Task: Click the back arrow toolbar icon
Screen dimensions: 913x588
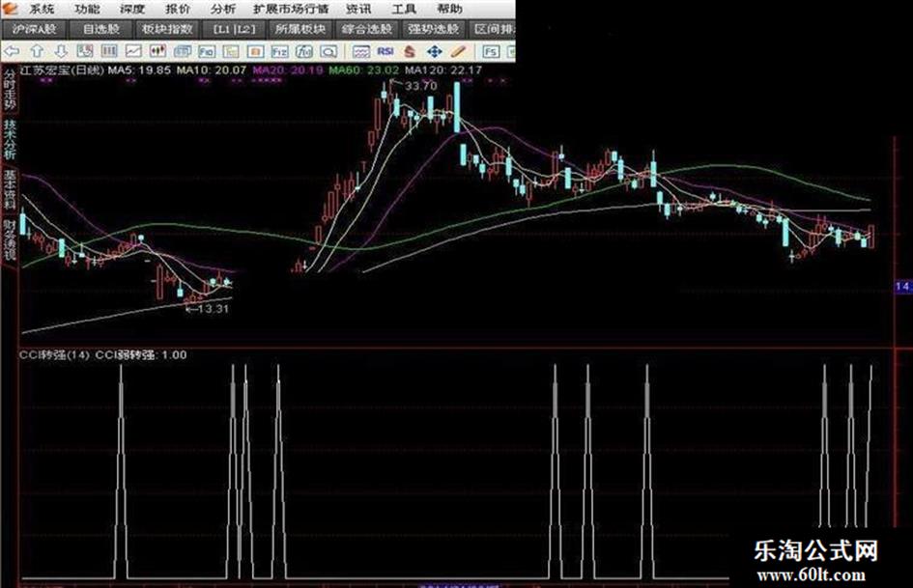Action: [x=12, y=52]
